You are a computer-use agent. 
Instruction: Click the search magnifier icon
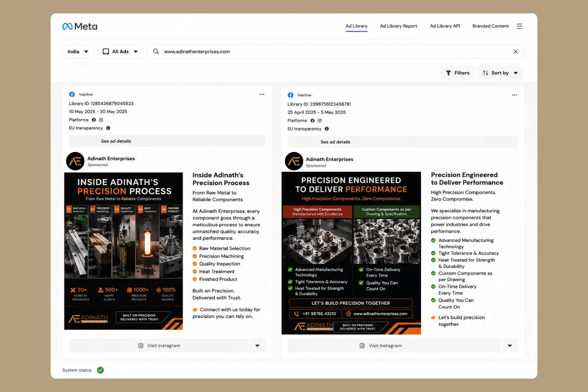click(x=156, y=51)
